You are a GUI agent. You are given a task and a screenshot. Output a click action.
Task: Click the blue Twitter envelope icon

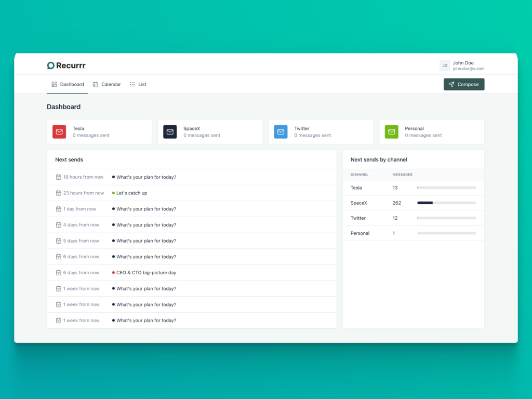coord(281,132)
